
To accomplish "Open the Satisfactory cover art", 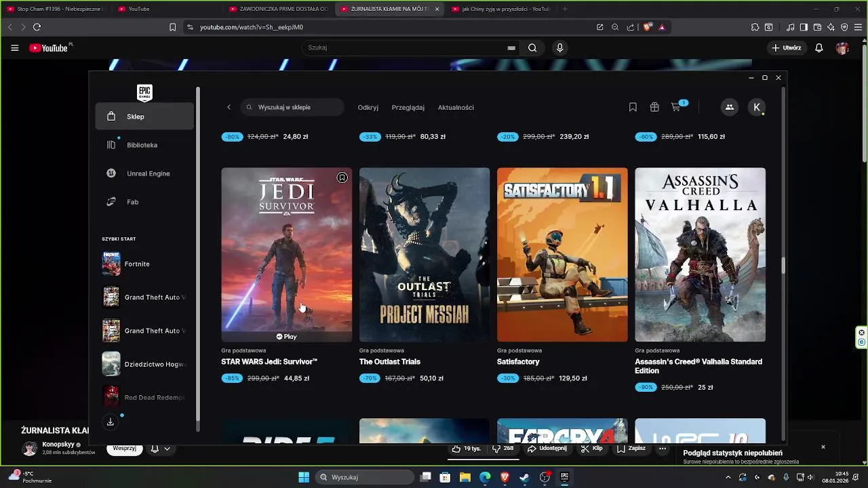I will click(562, 255).
